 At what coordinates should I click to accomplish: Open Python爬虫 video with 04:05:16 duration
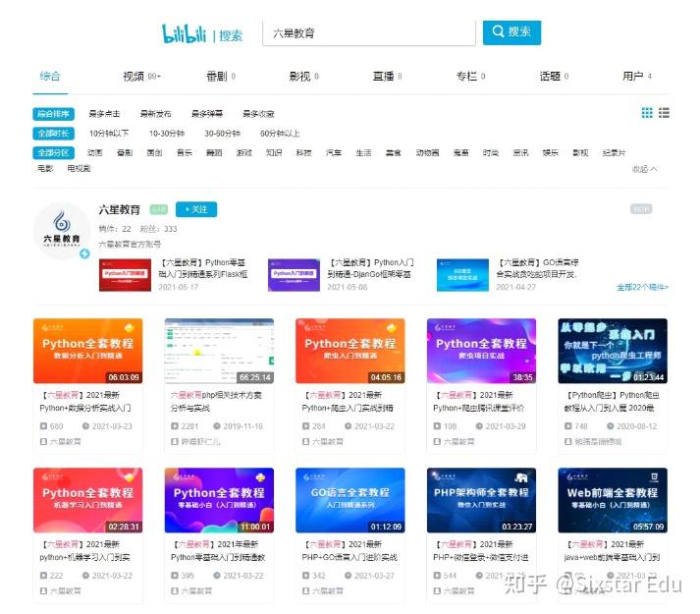click(x=350, y=351)
